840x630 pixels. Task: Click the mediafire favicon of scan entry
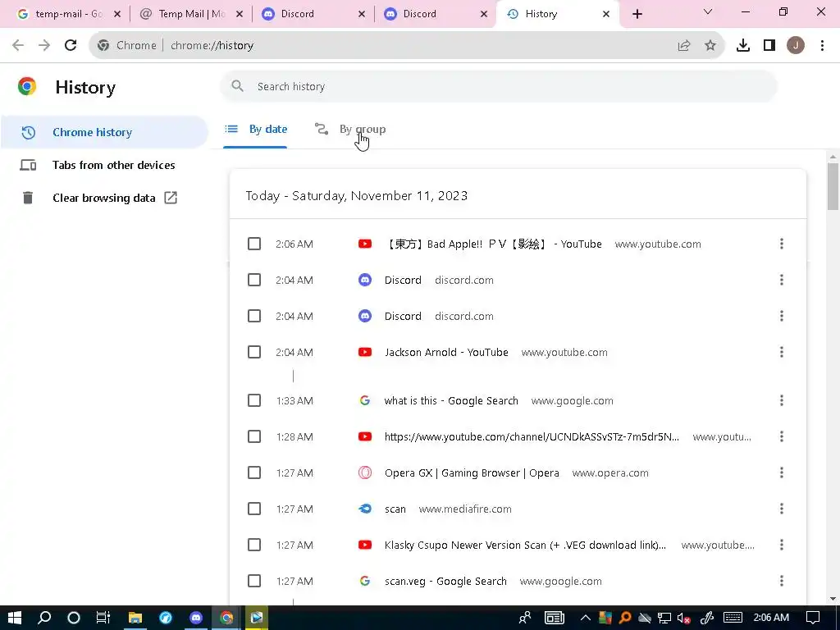point(365,509)
